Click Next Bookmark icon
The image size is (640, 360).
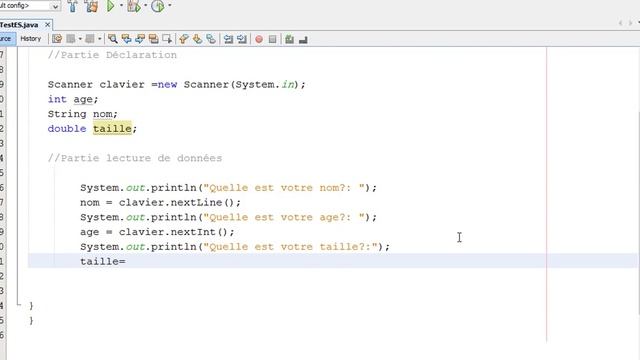click(x=198, y=39)
